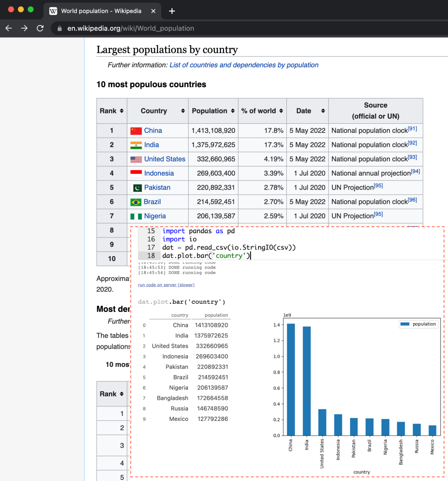Viewport: 448px width, 481px height.
Task: Open citation reference 91 for China
Action: click(412, 129)
